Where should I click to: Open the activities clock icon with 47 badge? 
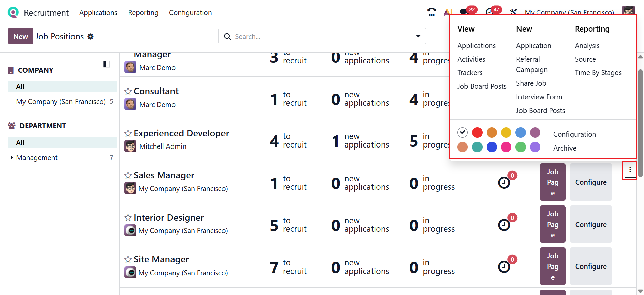pos(489,12)
